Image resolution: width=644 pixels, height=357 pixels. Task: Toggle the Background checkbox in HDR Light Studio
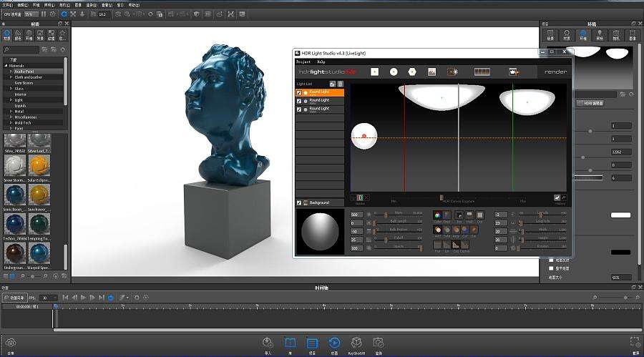tap(299, 202)
